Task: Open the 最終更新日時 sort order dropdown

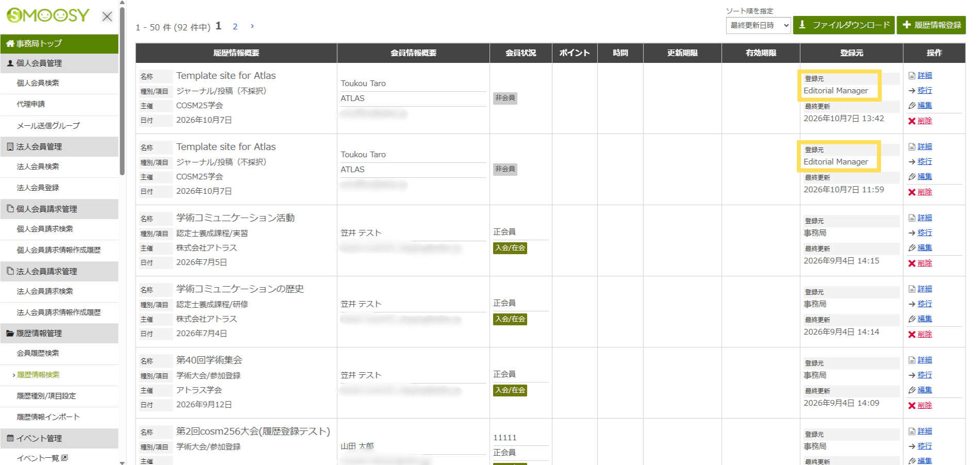Action: click(758, 25)
